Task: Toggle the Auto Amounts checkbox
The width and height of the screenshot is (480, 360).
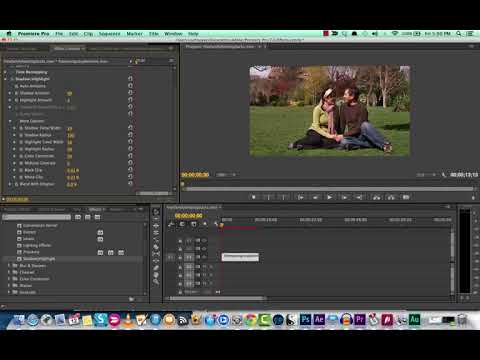Action: click(16, 86)
